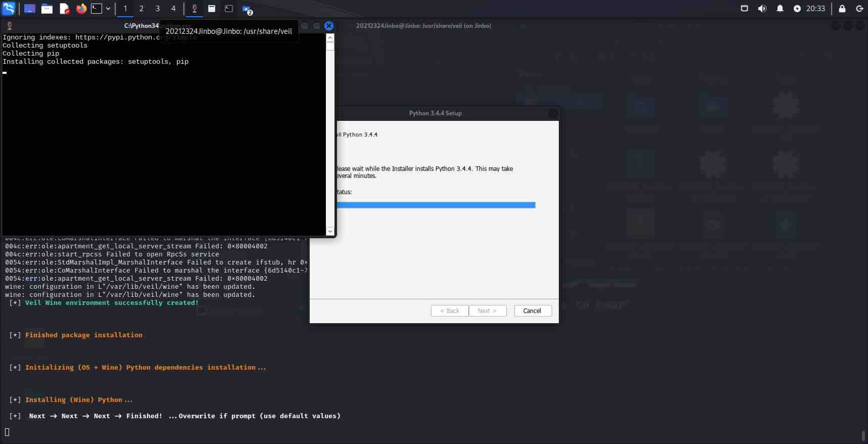The height and width of the screenshot is (444, 868).
Task: Click the terminal window title on Jinbo
Action: point(423,26)
